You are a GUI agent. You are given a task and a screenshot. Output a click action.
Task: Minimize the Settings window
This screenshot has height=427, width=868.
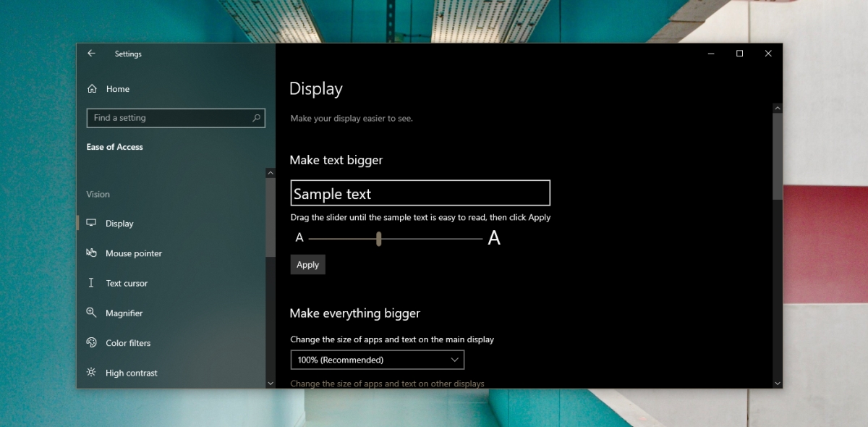pos(711,54)
